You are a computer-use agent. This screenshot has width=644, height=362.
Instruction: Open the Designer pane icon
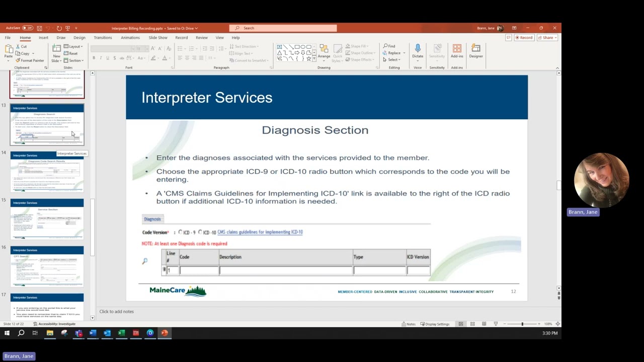[x=476, y=49]
